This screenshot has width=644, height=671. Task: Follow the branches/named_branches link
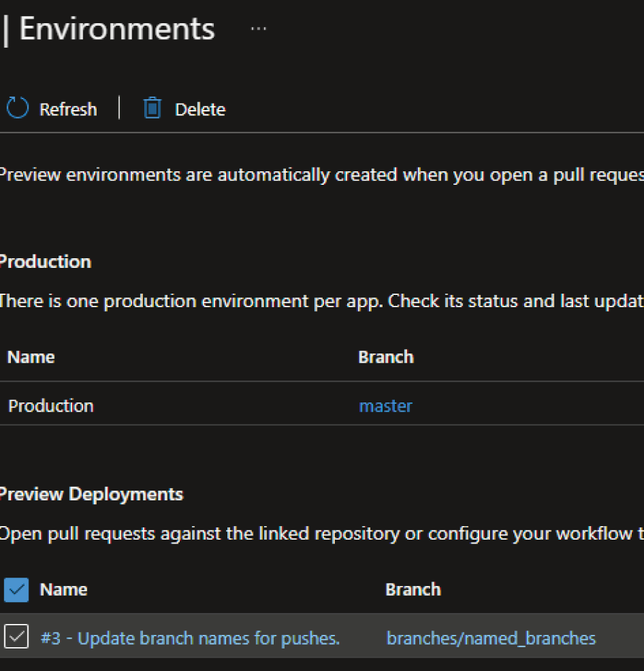click(491, 638)
